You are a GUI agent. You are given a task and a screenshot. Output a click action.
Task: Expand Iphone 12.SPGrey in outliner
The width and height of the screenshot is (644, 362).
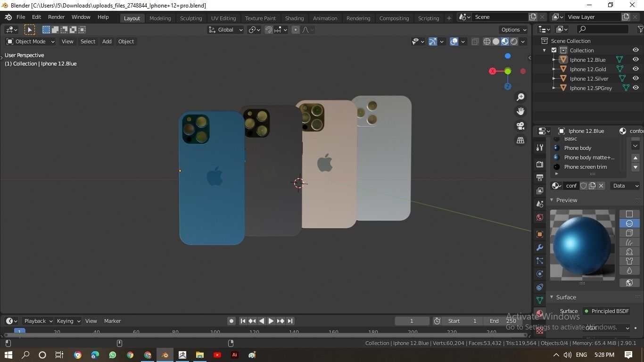coord(554,88)
